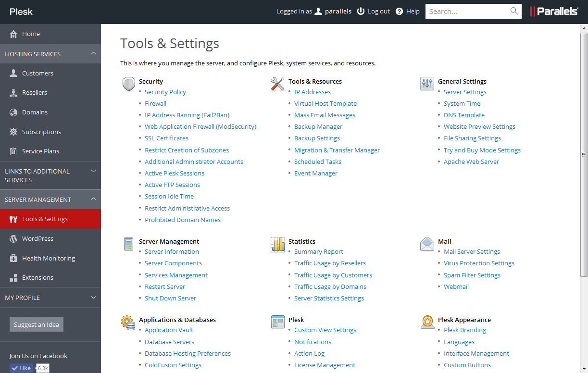588x373 pixels.
Task: Click the Applications & Databases gear icon
Action: pos(128,323)
